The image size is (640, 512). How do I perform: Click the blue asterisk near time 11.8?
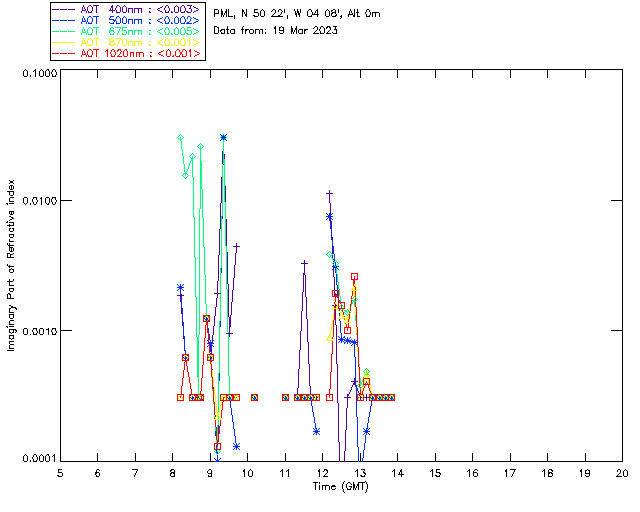[316, 432]
